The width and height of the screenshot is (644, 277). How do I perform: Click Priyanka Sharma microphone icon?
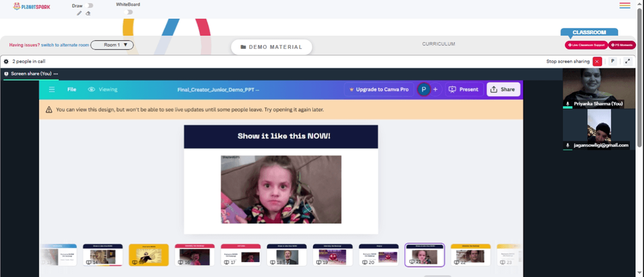tap(567, 104)
